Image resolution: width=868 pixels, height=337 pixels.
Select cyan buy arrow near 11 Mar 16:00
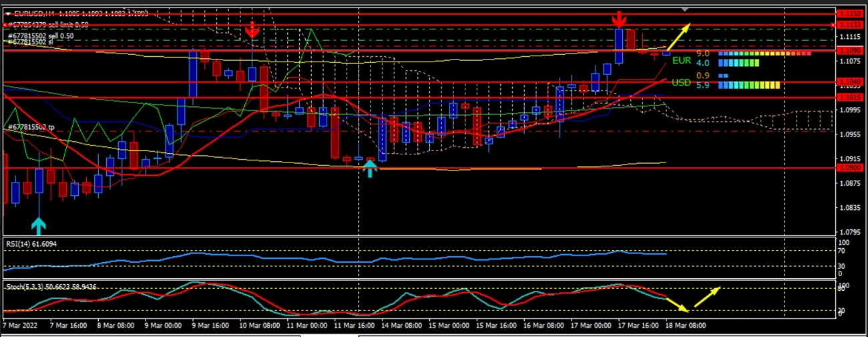pyautogui.click(x=369, y=168)
